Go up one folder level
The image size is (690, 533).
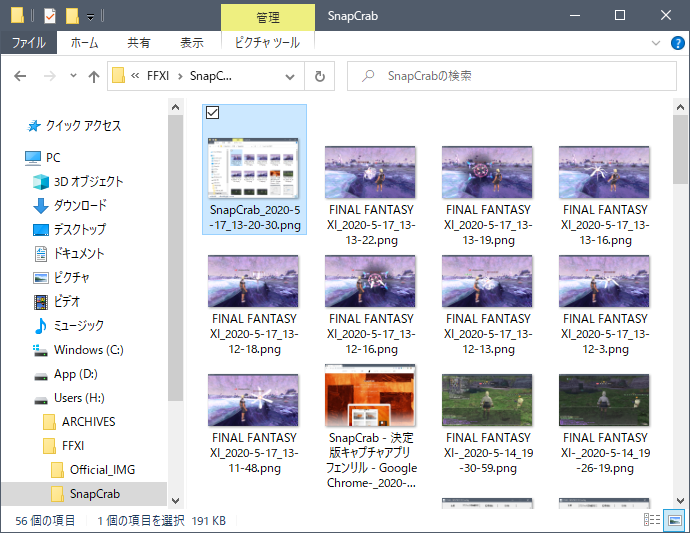click(93, 77)
